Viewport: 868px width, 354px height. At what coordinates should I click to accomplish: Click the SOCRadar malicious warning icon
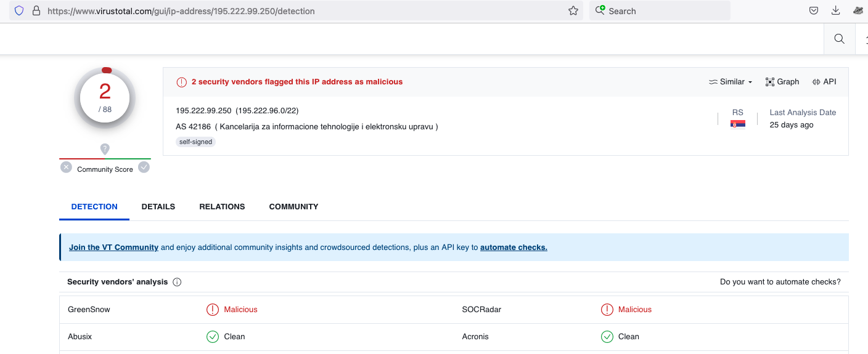pos(607,310)
